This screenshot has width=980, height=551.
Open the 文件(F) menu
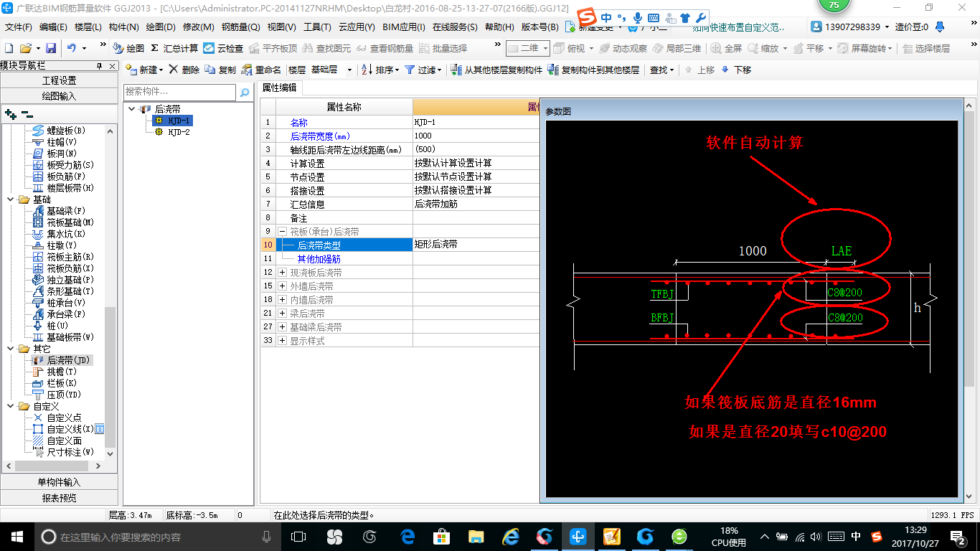tap(19, 27)
